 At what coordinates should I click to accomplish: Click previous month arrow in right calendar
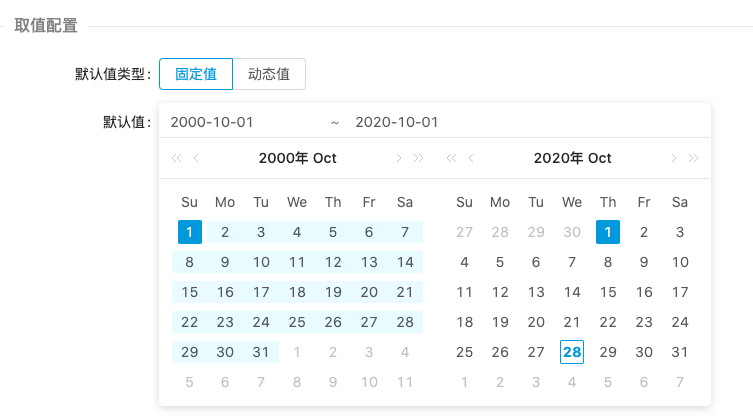tap(471, 158)
